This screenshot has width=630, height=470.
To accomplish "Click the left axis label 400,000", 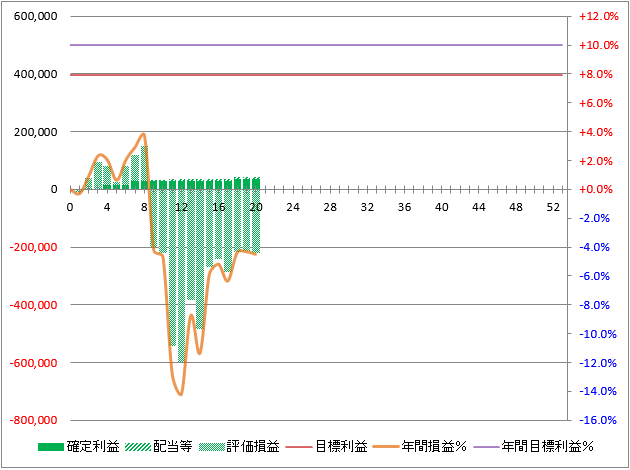I will 35,74.
